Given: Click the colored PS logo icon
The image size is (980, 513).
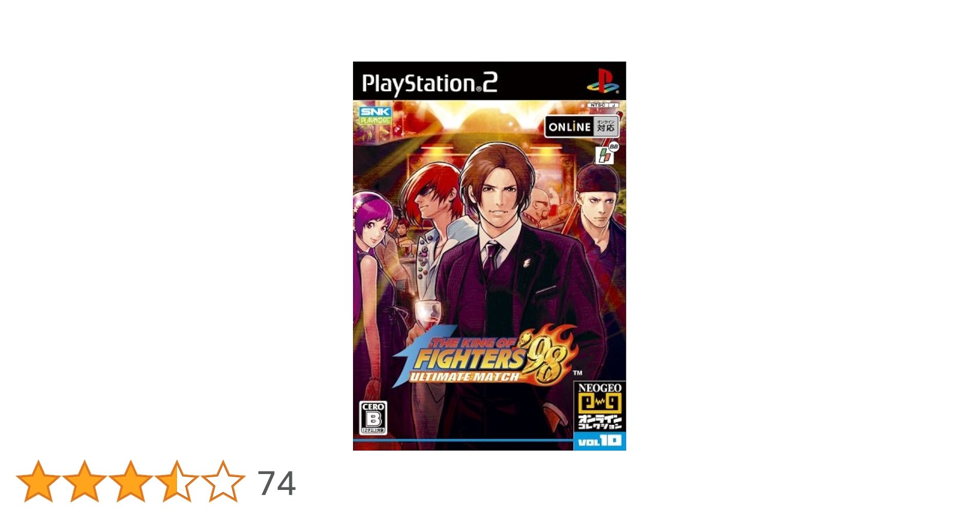Looking at the screenshot, I should click(x=602, y=81).
